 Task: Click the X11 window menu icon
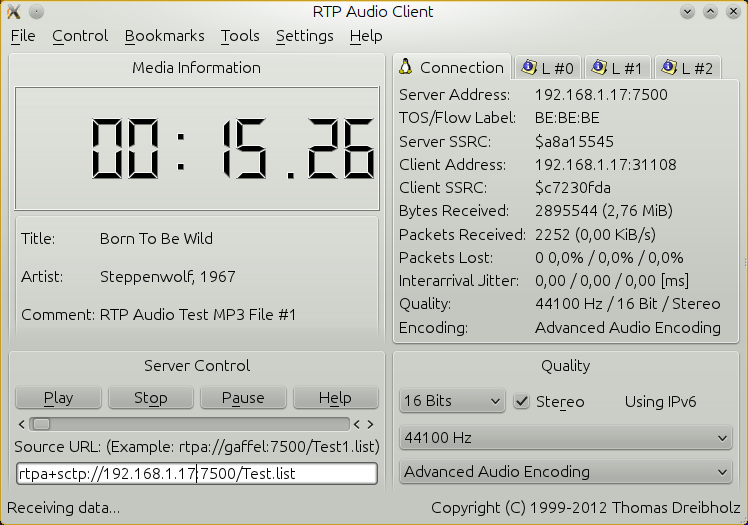coord(14,11)
